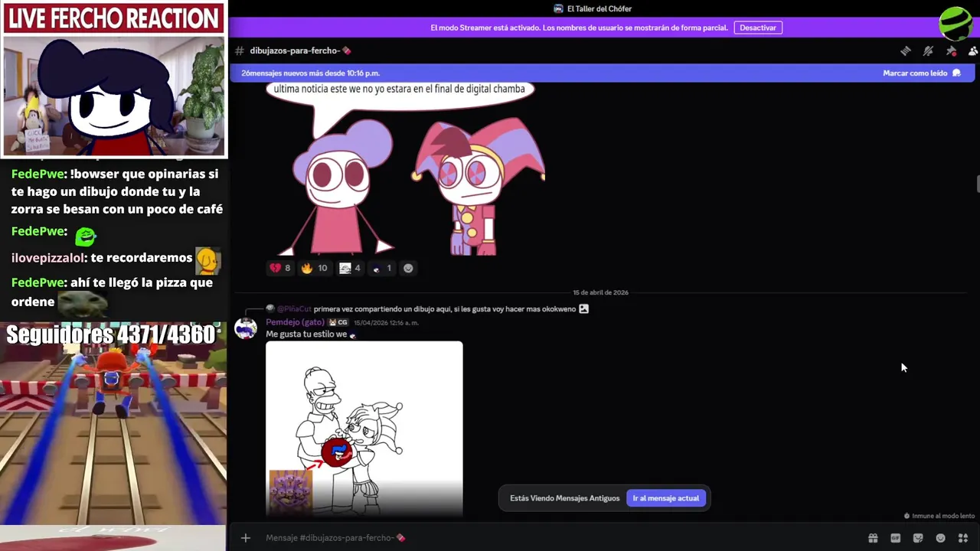The height and width of the screenshot is (551, 980).
Task: Click ilovepizzalol chat message in overlay
Action: coord(116,259)
